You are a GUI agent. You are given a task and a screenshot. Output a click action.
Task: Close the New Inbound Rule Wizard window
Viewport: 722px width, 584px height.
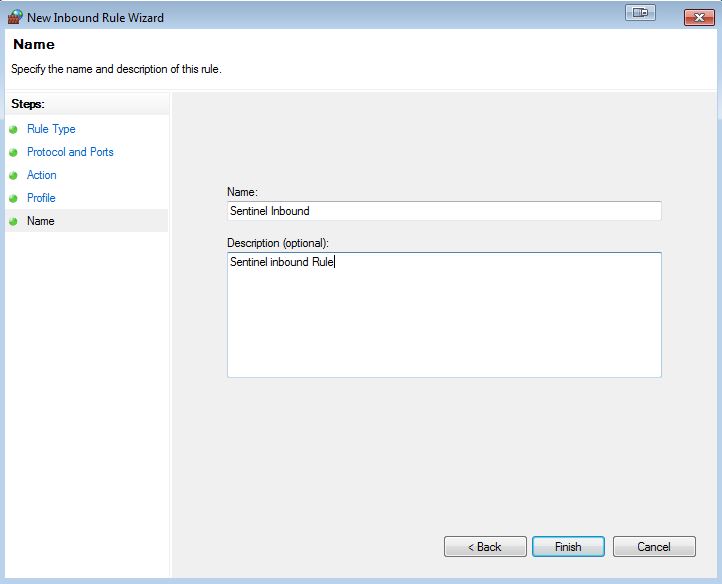699,18
